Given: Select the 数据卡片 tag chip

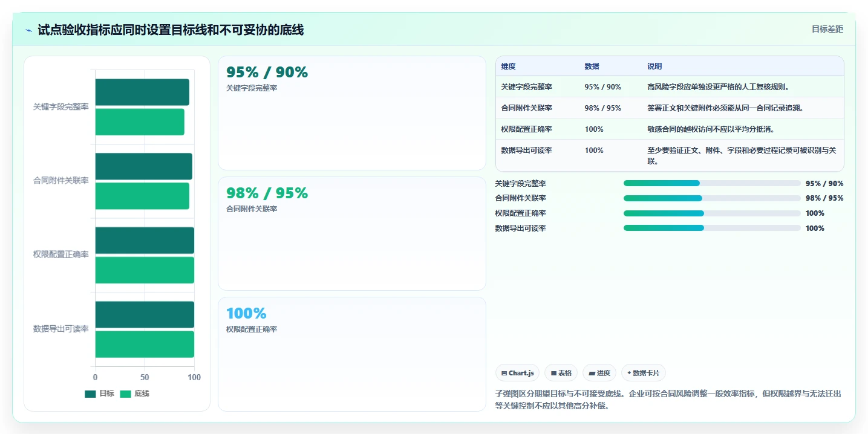Looking at the screenshot, I should pyautogui.click(x=643, y=373).
